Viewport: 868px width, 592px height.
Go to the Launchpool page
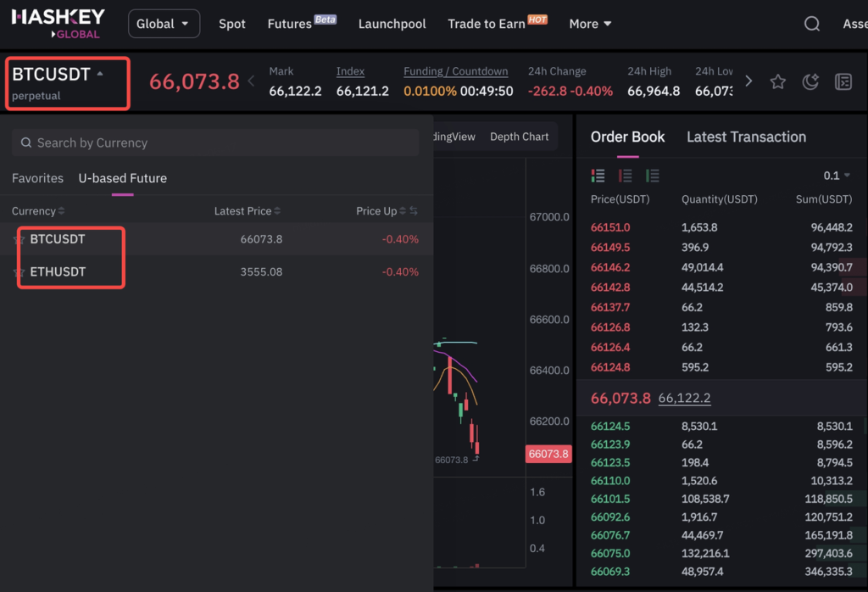392,24
